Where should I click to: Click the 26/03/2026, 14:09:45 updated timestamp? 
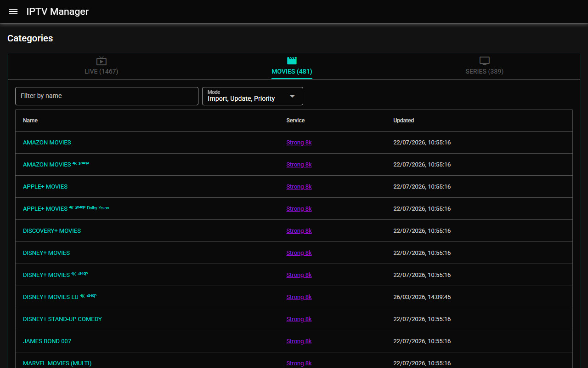coord(422,297)
